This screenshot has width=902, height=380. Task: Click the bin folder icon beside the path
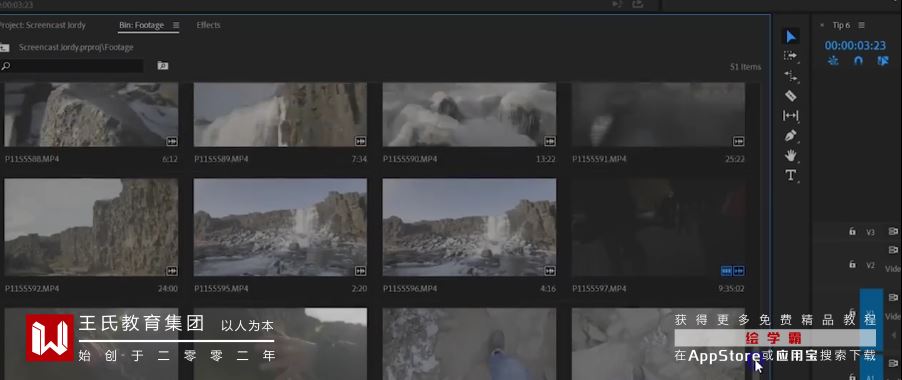click(x=5, y=48)
